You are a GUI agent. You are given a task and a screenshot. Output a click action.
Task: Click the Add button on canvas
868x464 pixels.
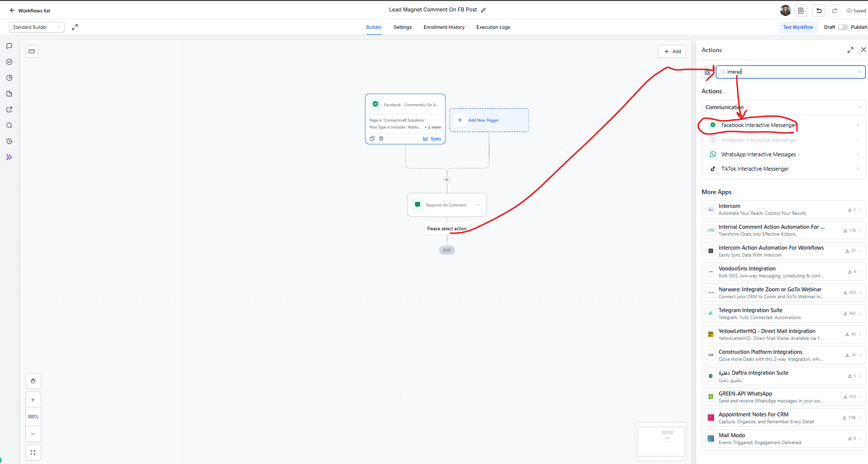[x=672, y=52]
